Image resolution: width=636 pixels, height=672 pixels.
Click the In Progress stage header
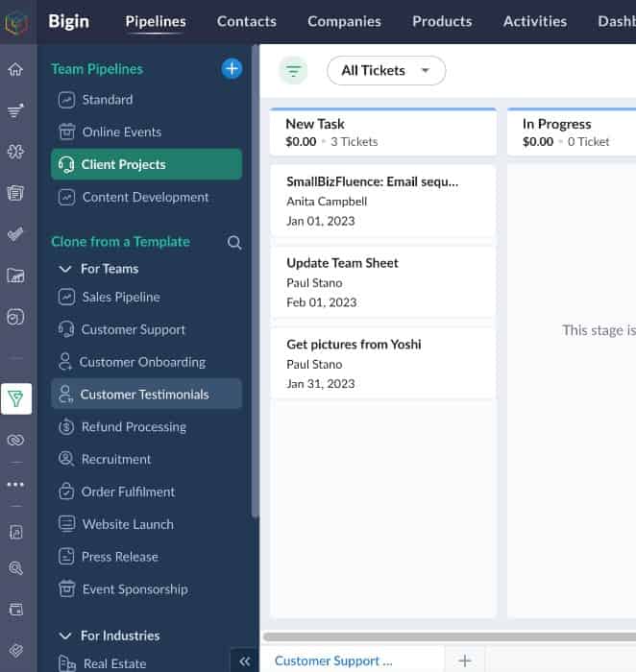pyautogui.click(x=572, y=132)
